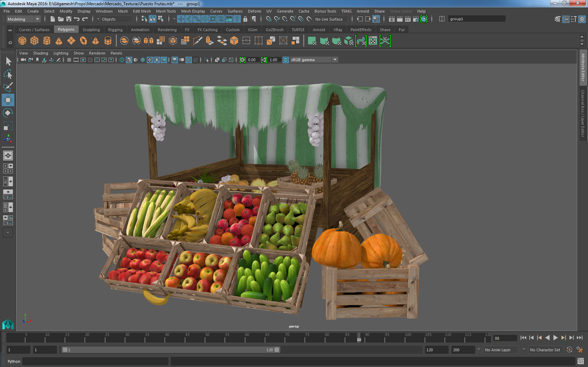The image size is (588, 367).
Task: Create a polygon sphere from the shelf
Action: pyautogui.click(x=22, y=41)
